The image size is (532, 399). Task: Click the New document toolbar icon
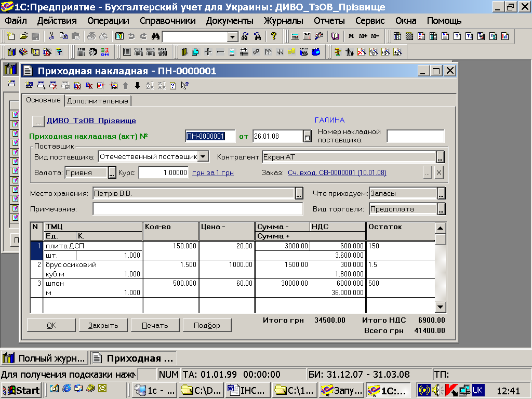click(x=11, y=36)
